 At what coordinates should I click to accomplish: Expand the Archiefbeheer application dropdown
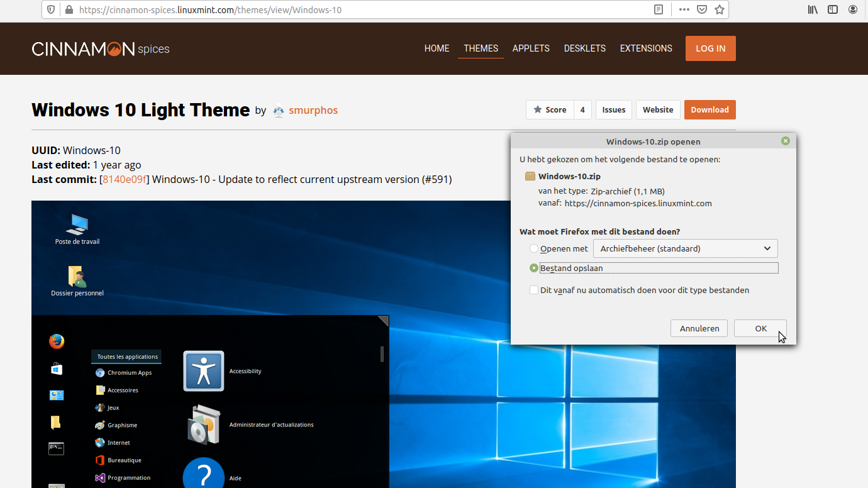pyautogui.click(x=685, y=248)
